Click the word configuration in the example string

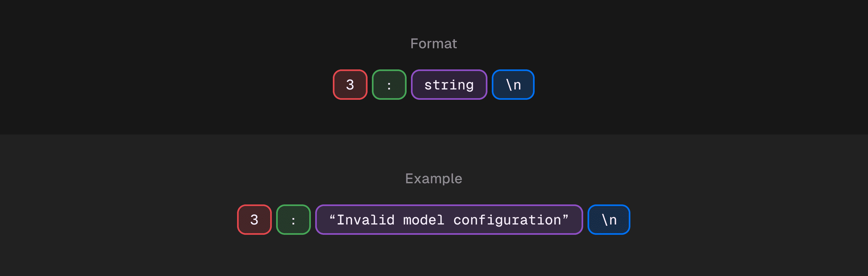click(x=507, y=220)
